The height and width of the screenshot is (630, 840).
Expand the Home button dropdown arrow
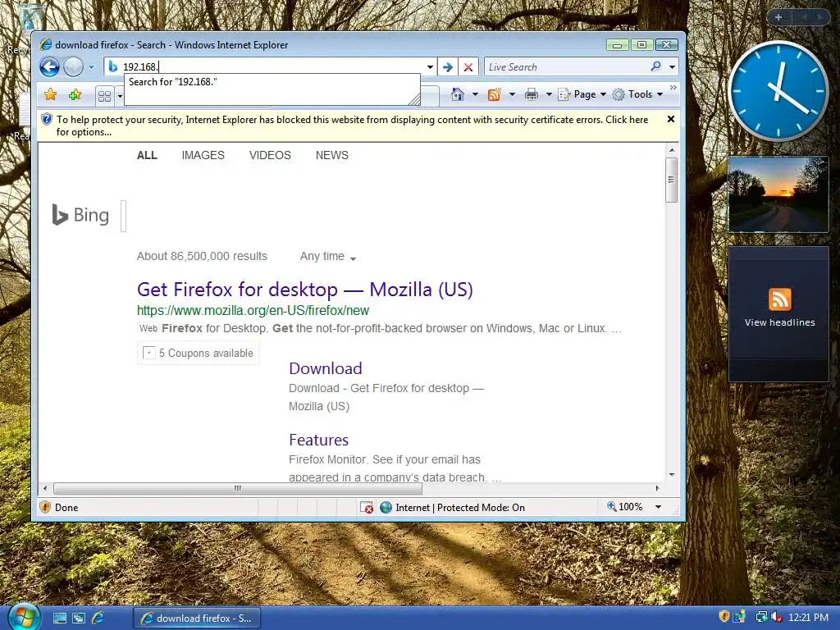pyautogui.click(x=475, y=95)
